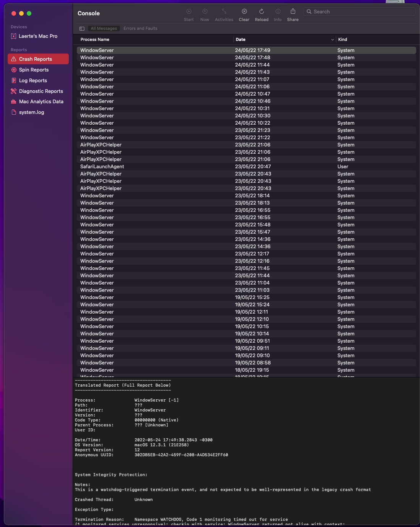Image resolution: width=420 pixels, height=527 pixels.
Task: Click the Console window title
Action: tap(89, 13)
